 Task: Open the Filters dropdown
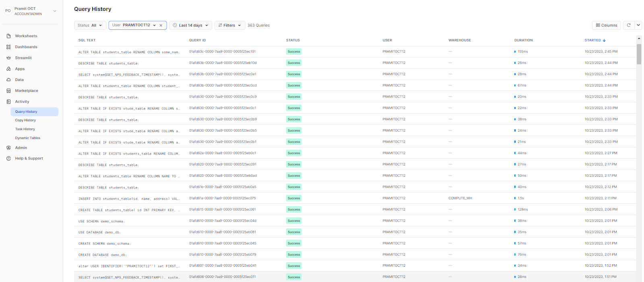(230, 25)
